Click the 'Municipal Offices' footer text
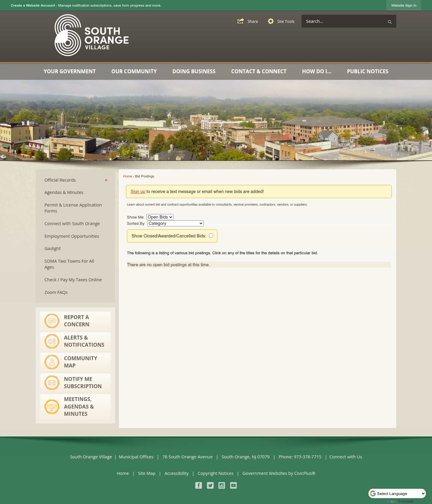This screenshot has width=432, height=504. click(x=136, y=457)
